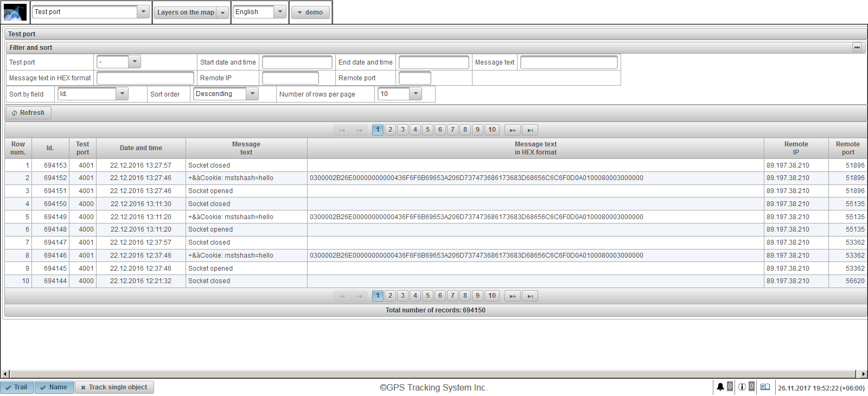Collapse the Filter and sort panel
868x396 pixels.
click(x=857, y=47)
